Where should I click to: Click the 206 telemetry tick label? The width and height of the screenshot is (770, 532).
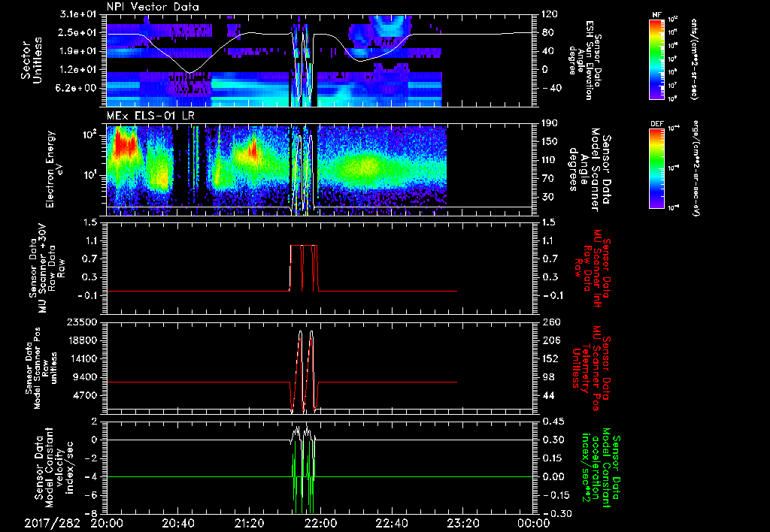click(x=550, y=340)
